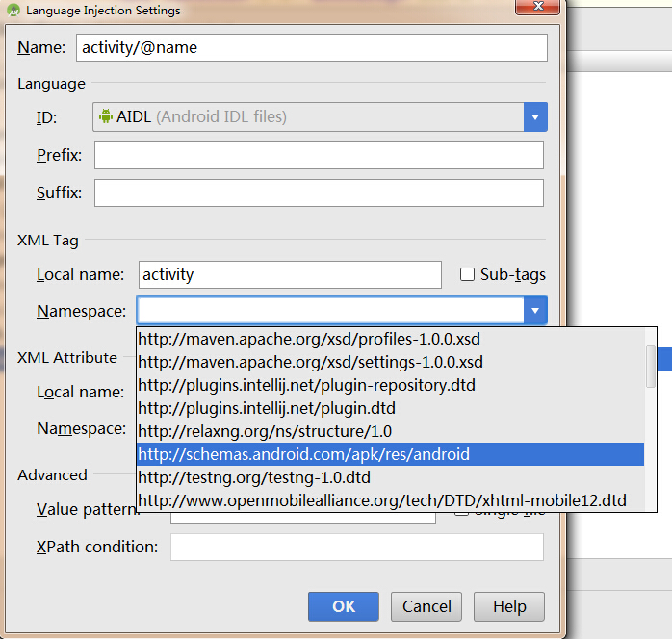Select http://maven.apache.org/xsd/profiles-1.0.0.xsd namespace
This screenshot has width=672, height=639.
pos(391,339)
